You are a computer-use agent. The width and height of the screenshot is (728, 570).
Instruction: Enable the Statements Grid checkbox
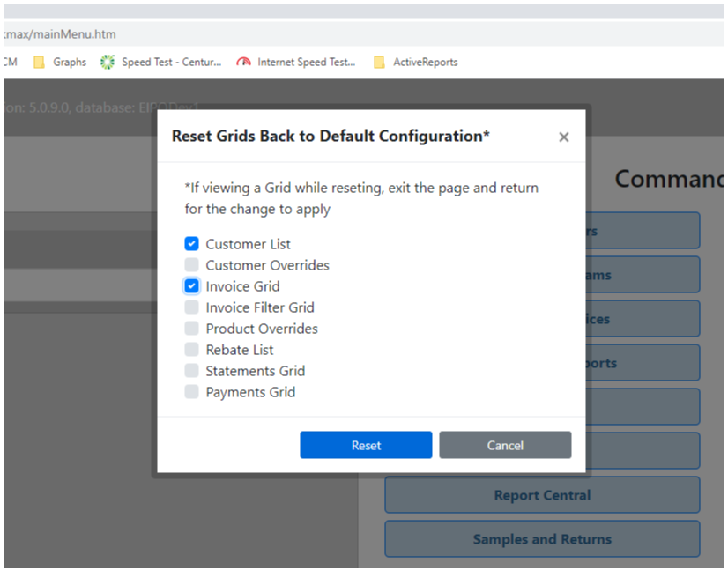(x=191, y=371)
